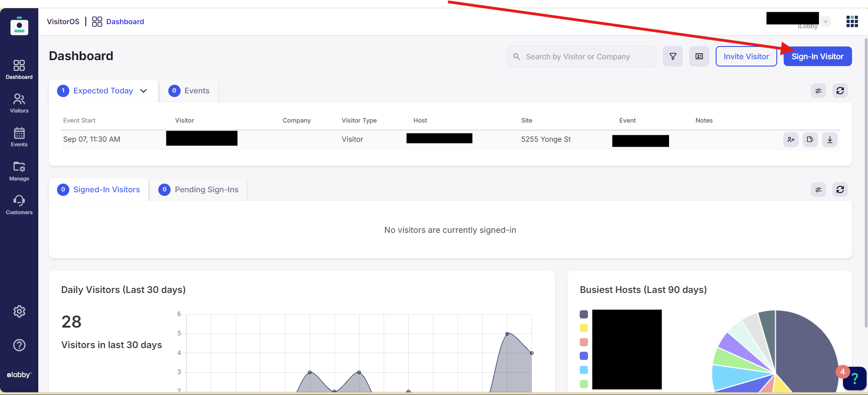868x395 pixels.
Task: Click the Host column header
Action: pyautogui.click(x=420, y=120)
